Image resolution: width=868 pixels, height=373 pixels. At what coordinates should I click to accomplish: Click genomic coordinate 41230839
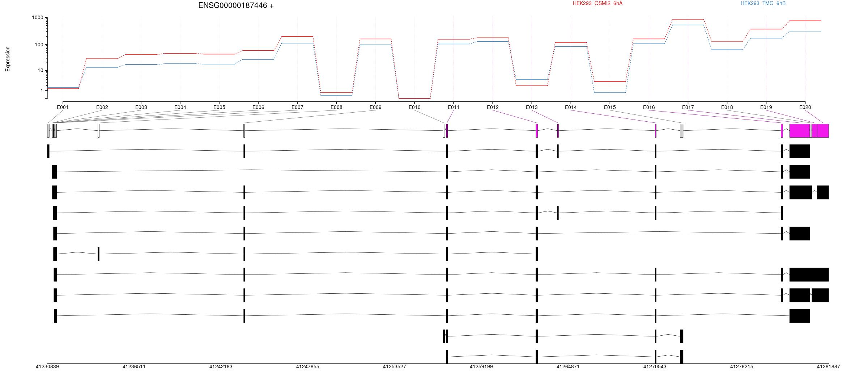pos(47,366)
